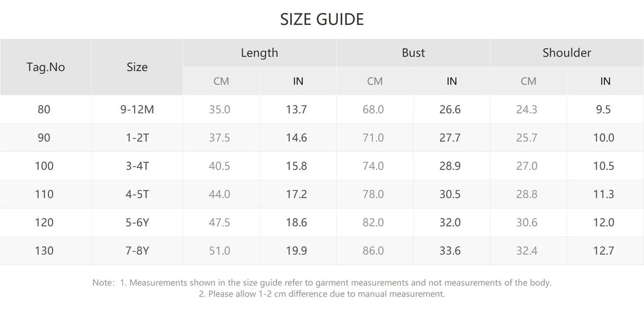Click the 17.2 length inches value
This screenshot has width=644, height=312.
[297, 194]
